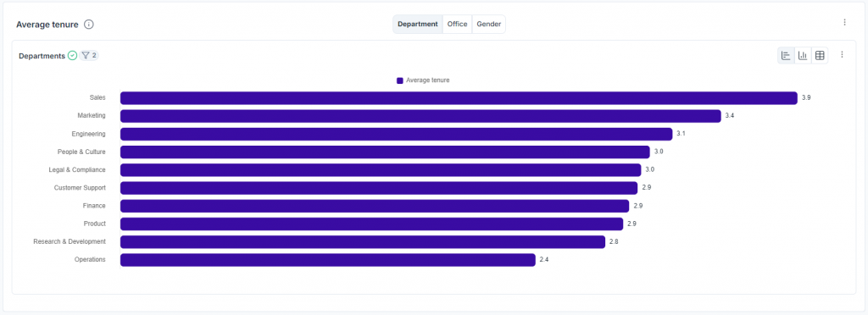The height and width of the screenshot is (315, 868).
Task: Click the People & Culture axis label
Action: pyautogui.click(x=81, y=152)
